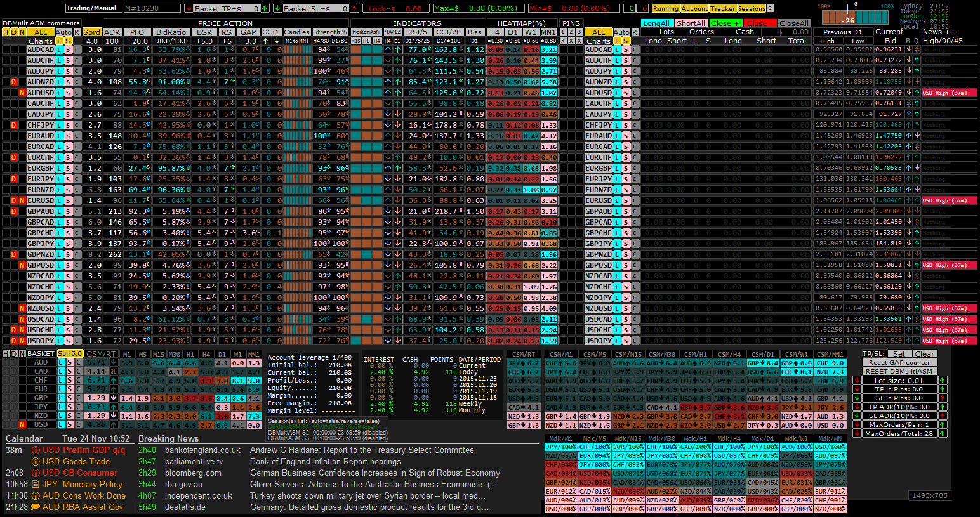Click the S icon for GBPUSD in right orders table
The image size is (980, 517).
click(626, 265)
